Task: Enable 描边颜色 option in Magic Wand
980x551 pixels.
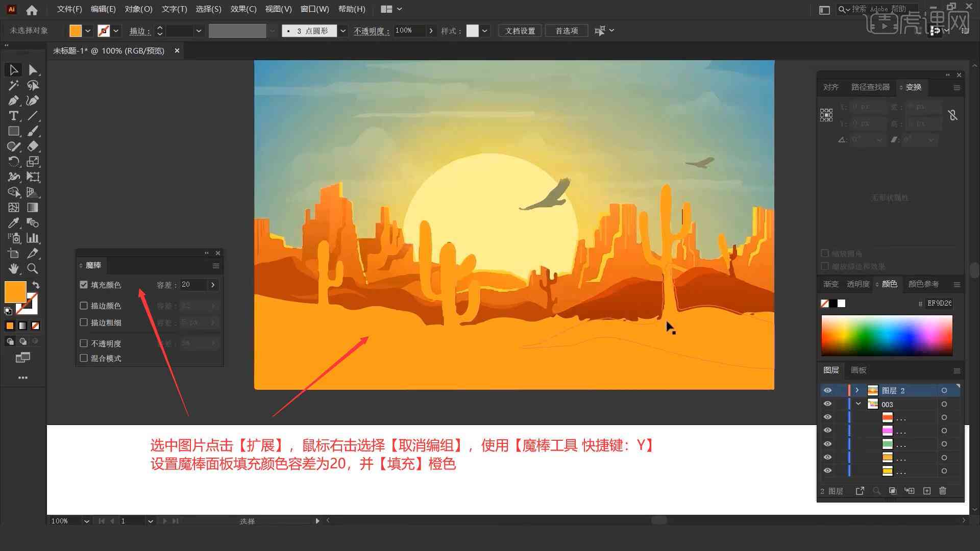Action: point(84,306)
